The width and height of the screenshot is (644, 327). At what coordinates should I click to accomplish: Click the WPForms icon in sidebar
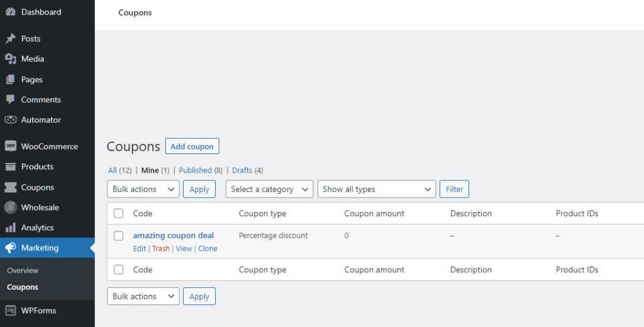(x=10, y=310)
